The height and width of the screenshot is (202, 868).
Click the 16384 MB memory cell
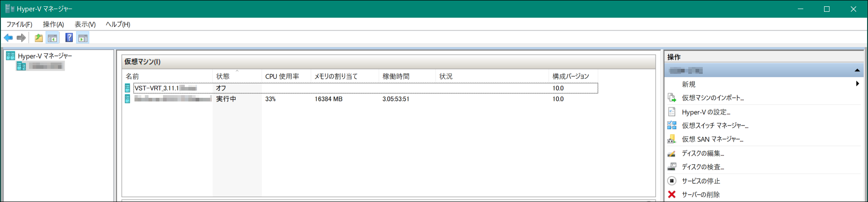(x=328, y=99)
